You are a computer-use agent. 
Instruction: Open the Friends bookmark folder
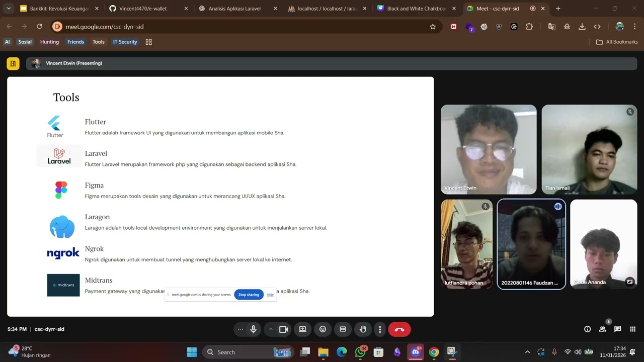click(75, 42)
